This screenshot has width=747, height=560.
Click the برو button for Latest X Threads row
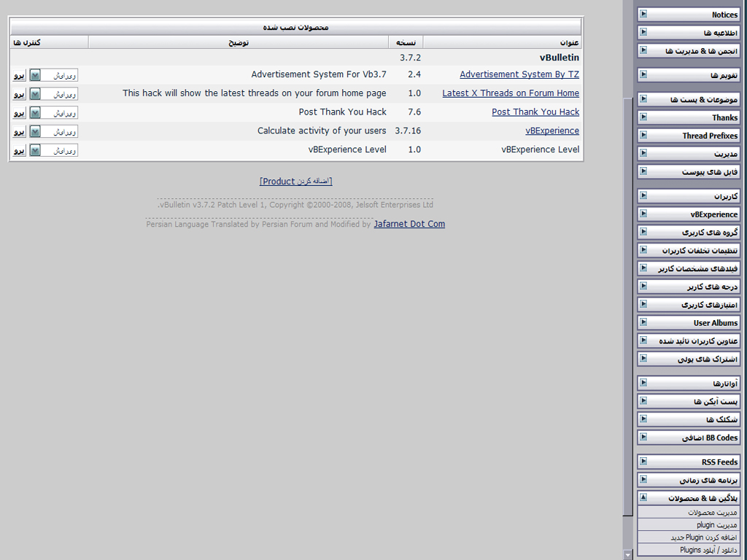click(19, 94)
